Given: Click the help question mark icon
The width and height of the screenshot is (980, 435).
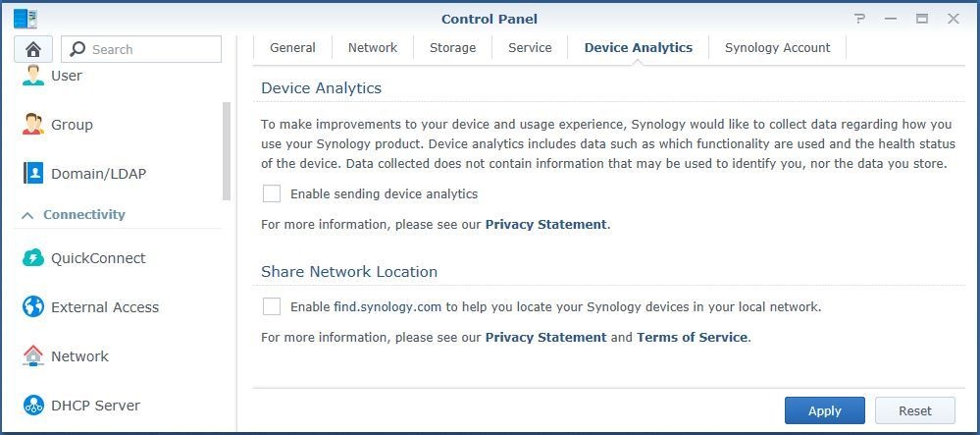Looking at the screenshot, I should [860, 19].
